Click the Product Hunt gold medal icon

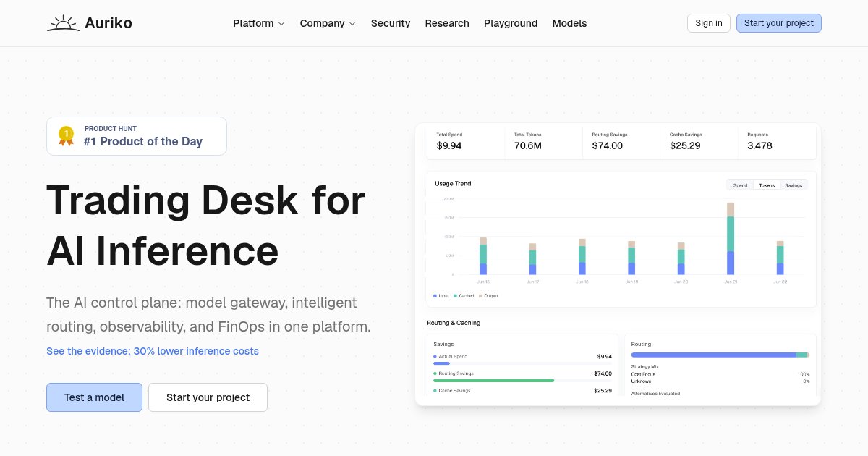(x=66, y=136)
